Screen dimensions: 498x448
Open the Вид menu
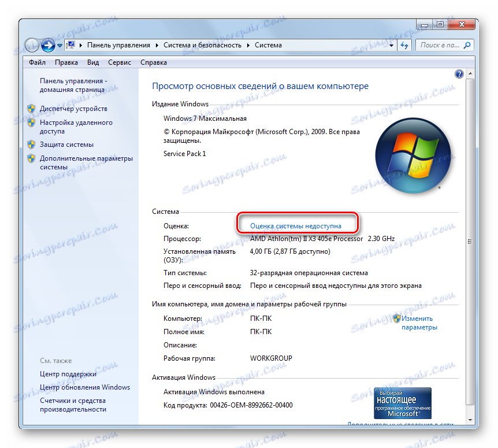click(93, 62)
